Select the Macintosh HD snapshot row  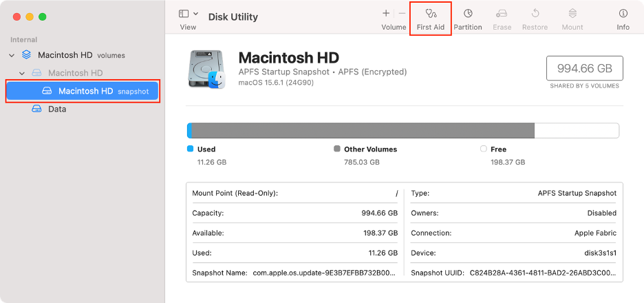pos(82,92)
